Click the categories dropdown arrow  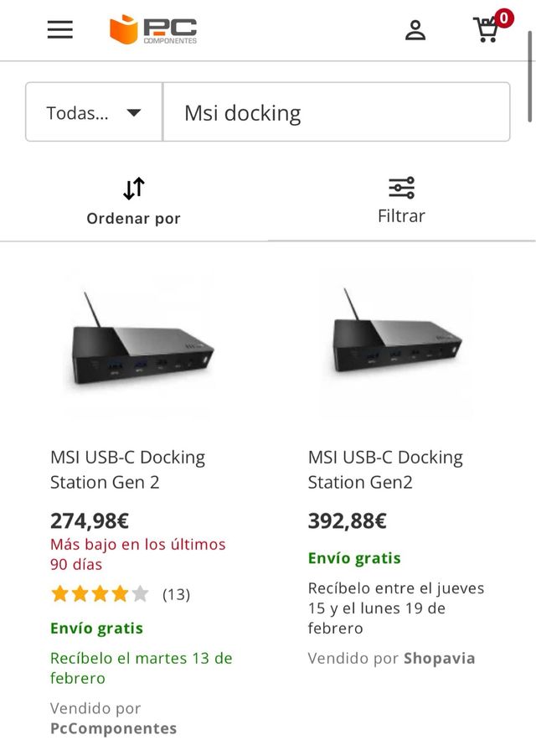point(134,112)
